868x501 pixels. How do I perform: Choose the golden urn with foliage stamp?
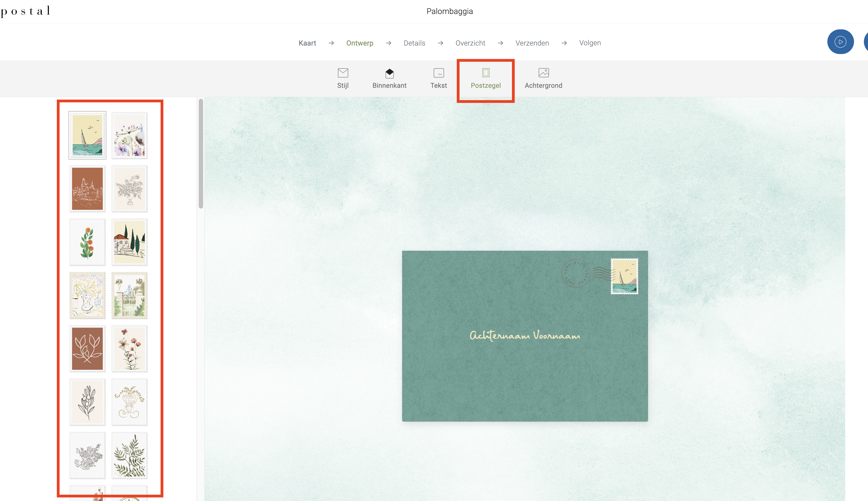click(x=129, y=402)
